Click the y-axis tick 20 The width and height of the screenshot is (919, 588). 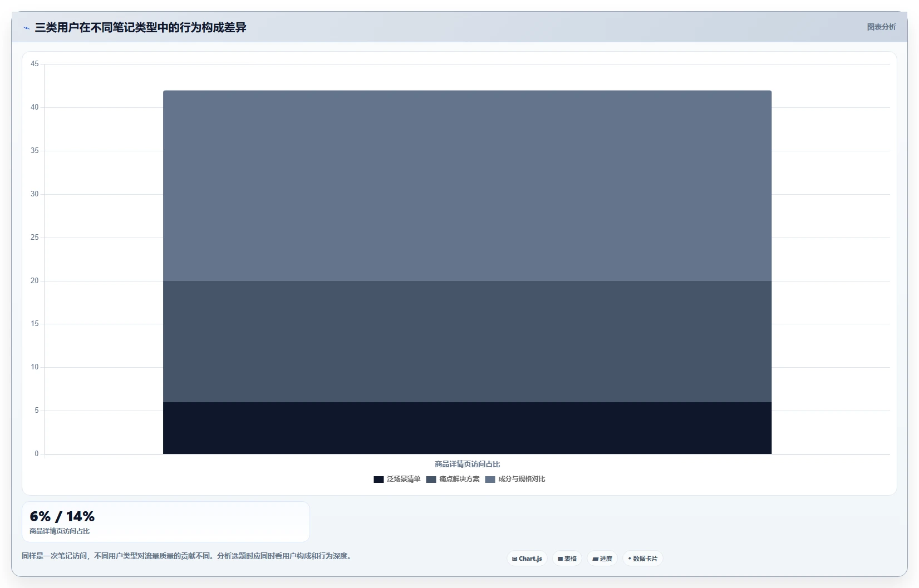click(x=35, y=281)
